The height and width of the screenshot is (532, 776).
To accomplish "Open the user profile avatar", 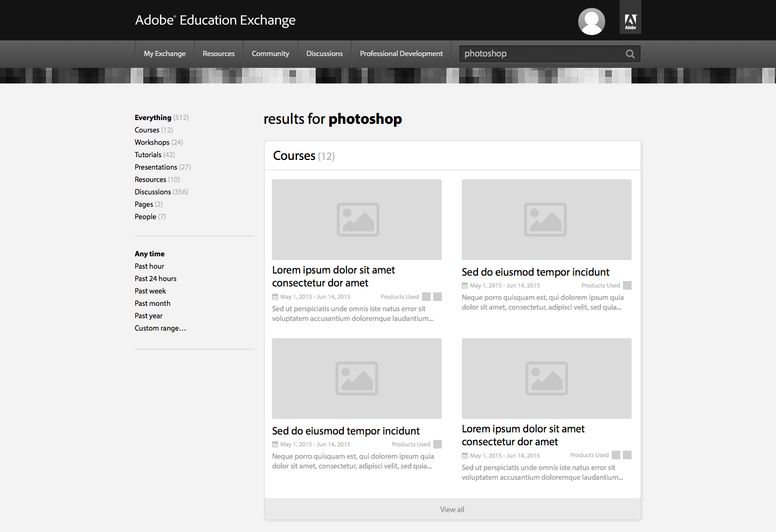I will 591,22.
